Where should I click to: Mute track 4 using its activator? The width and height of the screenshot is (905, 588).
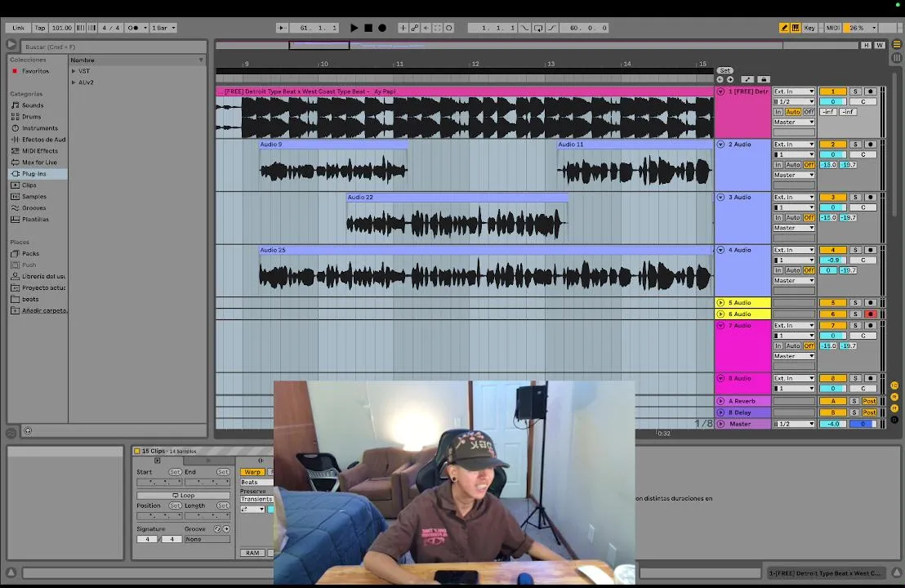tap(832, 250)
